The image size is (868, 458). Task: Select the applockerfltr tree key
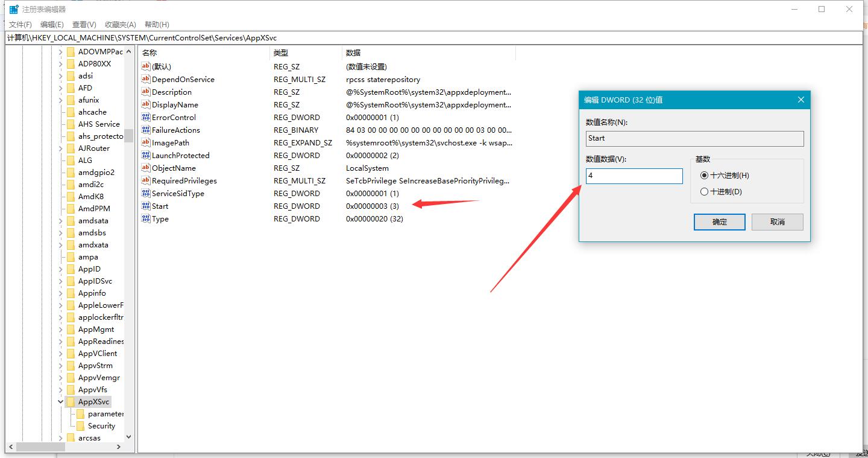[101, 317]
